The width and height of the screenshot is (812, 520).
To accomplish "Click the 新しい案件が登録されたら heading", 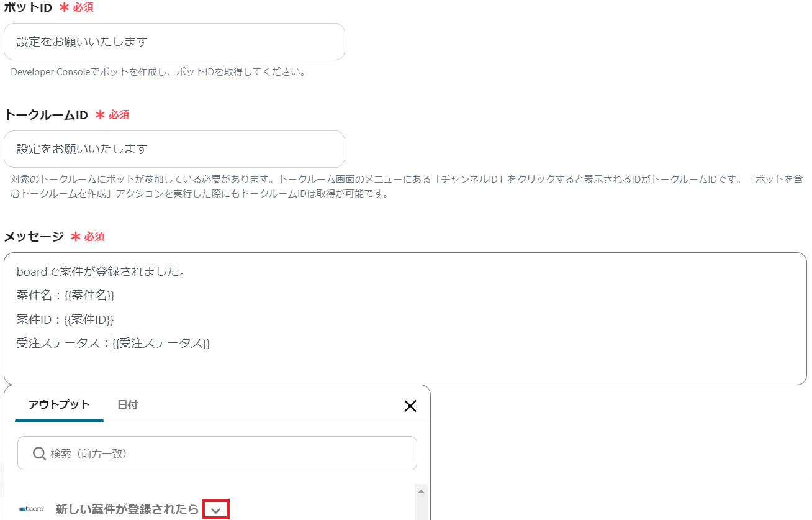I will (x=127, y=509).
